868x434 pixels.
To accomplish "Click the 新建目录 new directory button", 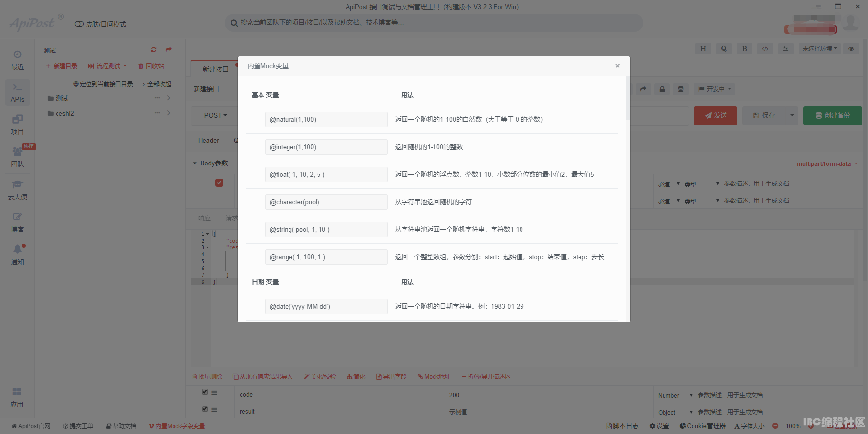I will (61, 66).
